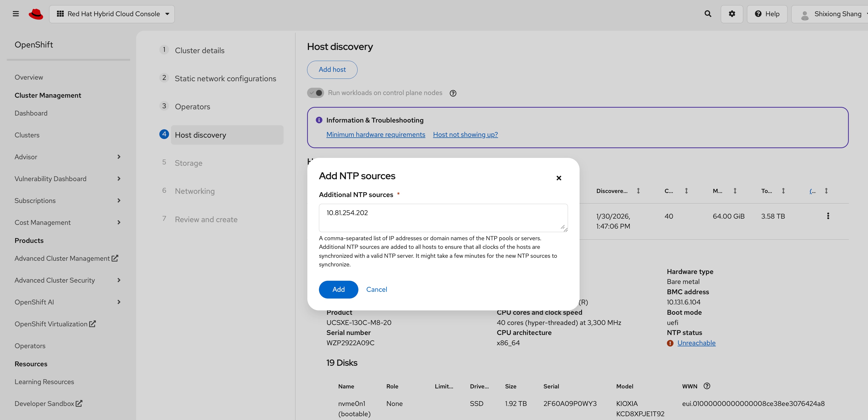Open OpenShift Virtualization external link
868x420 pixels.
tap(55, 324)
